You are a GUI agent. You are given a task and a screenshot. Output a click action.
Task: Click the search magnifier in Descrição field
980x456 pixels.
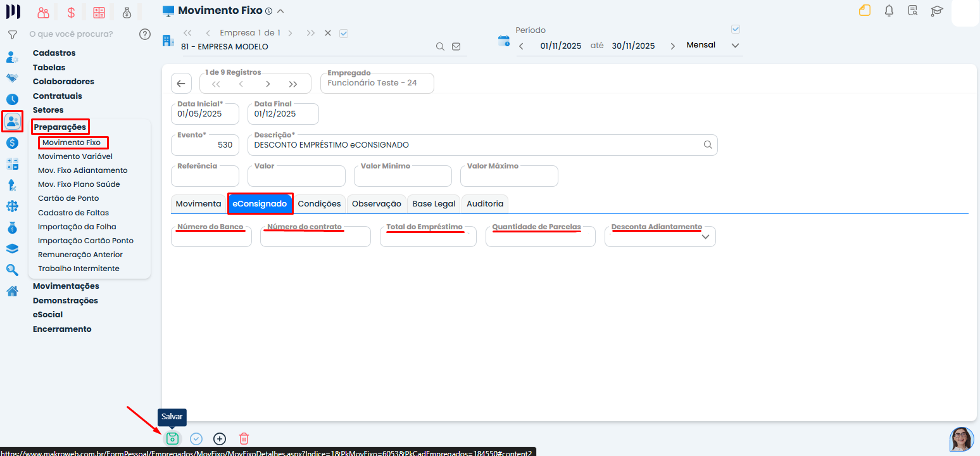(x=708, y=144)
